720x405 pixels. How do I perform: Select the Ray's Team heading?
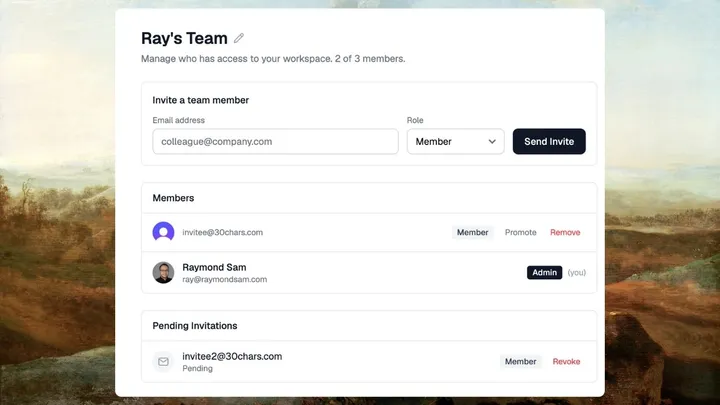click(184, 38)
